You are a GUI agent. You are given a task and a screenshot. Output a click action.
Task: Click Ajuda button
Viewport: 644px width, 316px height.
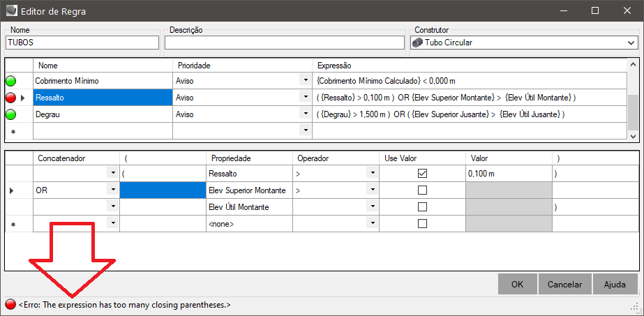click(615, 285)
